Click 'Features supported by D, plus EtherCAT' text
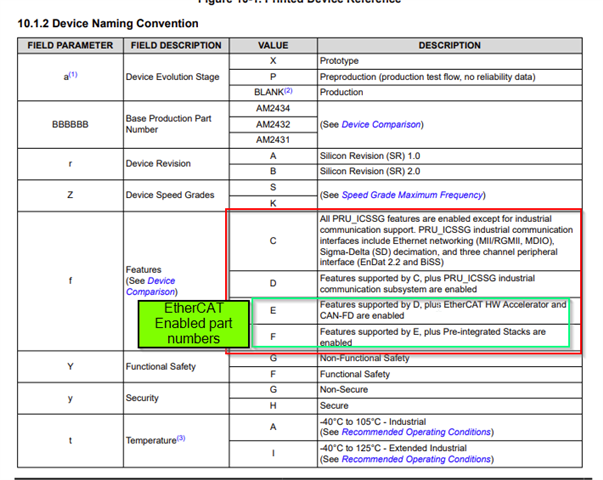Viewport: 603px width, 480px height. 443,310
